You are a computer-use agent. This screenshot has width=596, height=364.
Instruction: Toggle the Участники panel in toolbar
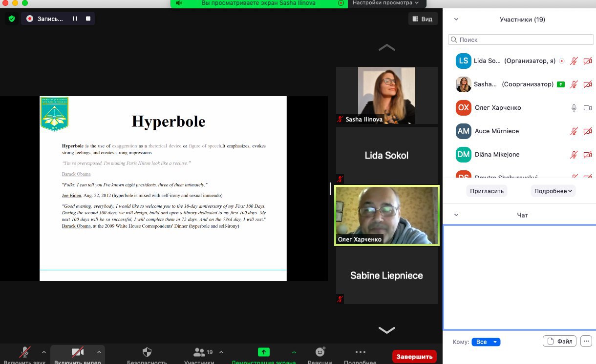tap(199, 355)
